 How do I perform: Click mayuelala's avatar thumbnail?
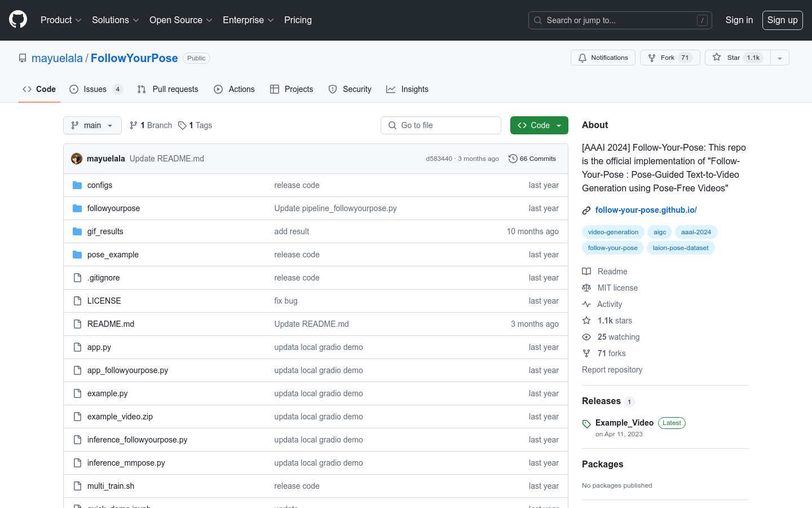coord(77,159)
